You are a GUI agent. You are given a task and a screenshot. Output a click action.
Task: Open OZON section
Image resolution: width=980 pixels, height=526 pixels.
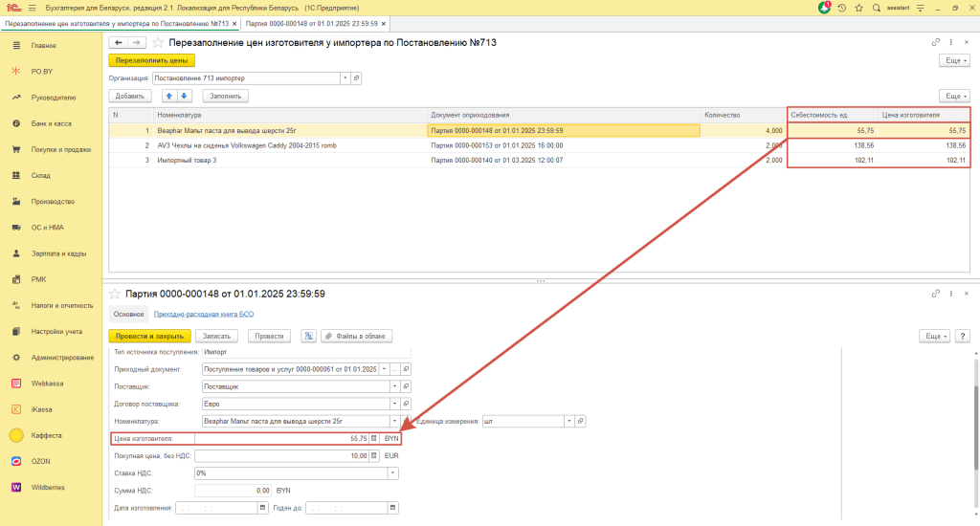tap(40, 462)
